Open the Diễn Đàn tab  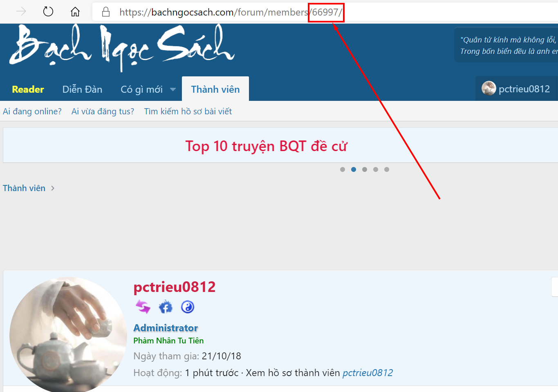coord(82,89)
